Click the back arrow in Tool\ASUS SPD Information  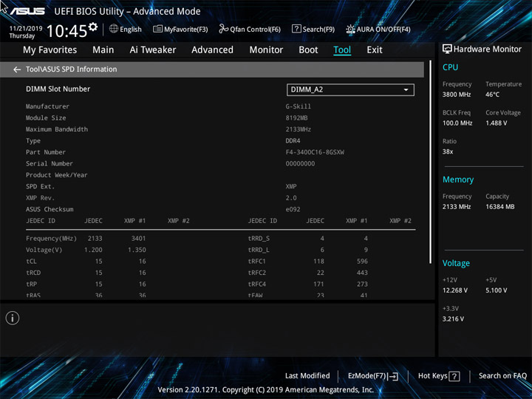[16, 69]
